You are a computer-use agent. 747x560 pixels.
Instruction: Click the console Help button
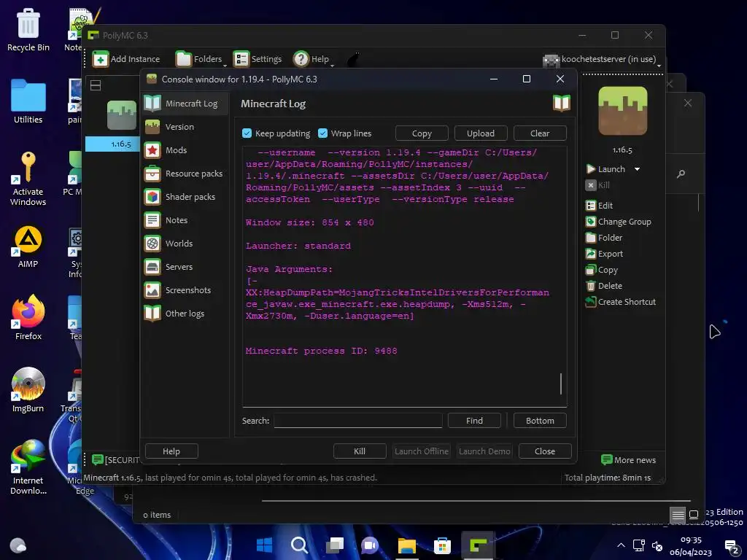pos(171,451)
